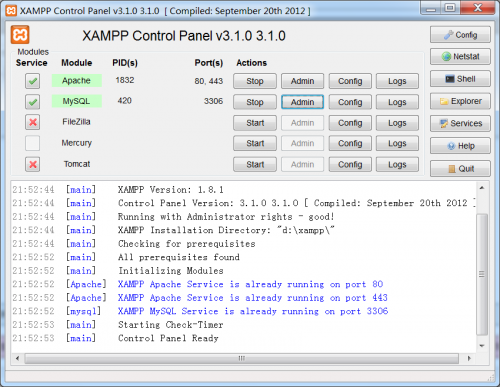The width and height of the screenshot is (500, 387).
Task: Start the FileZilla module
Action: (255, 123)
